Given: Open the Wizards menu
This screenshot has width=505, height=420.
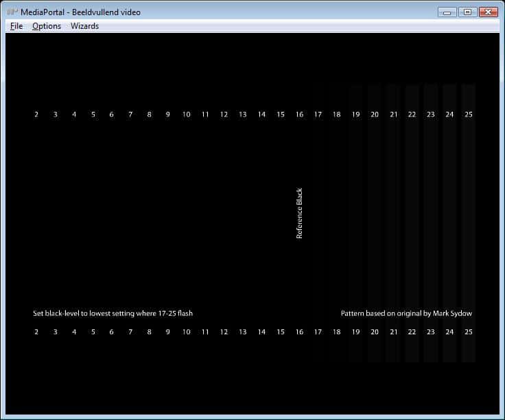Looking at the screenshot, I should (x=84, y=26).
